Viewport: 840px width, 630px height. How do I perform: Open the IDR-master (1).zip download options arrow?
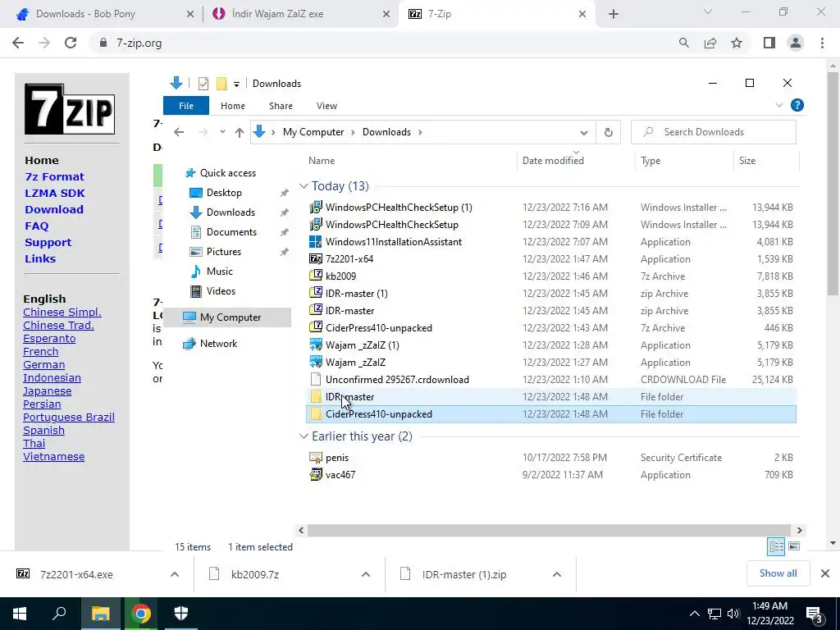tap(557, 574)
